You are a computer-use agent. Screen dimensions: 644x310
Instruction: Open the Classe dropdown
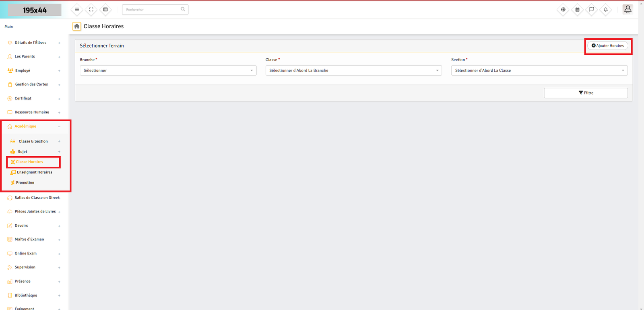[353, 70]
